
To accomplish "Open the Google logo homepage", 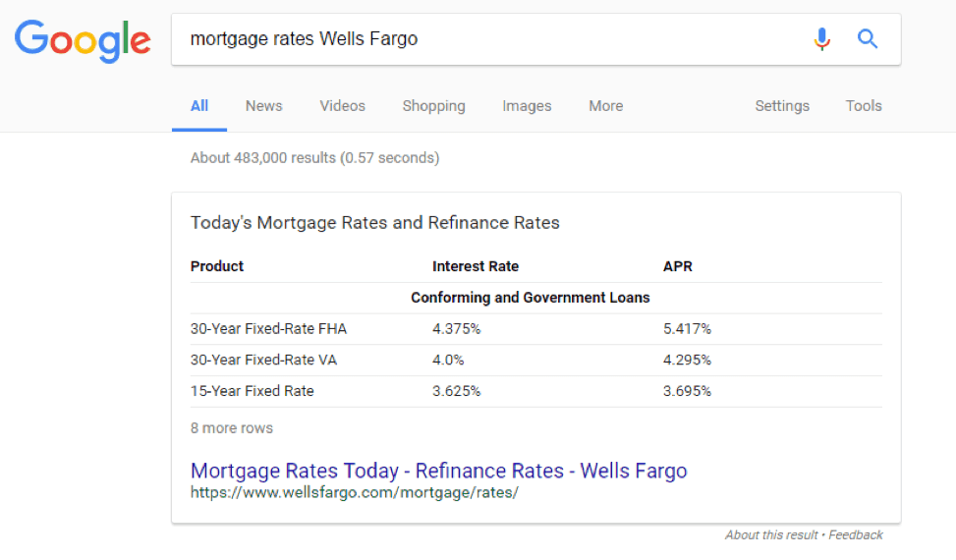I will click(83, 41).
